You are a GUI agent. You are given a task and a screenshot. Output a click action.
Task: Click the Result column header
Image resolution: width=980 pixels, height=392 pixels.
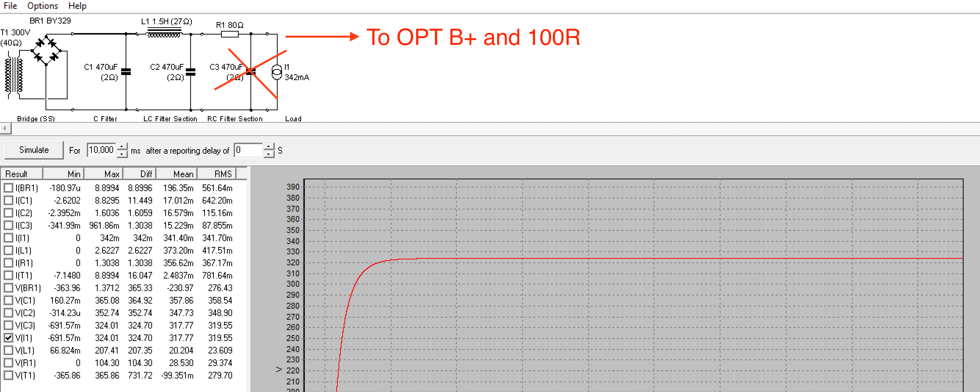21,174
